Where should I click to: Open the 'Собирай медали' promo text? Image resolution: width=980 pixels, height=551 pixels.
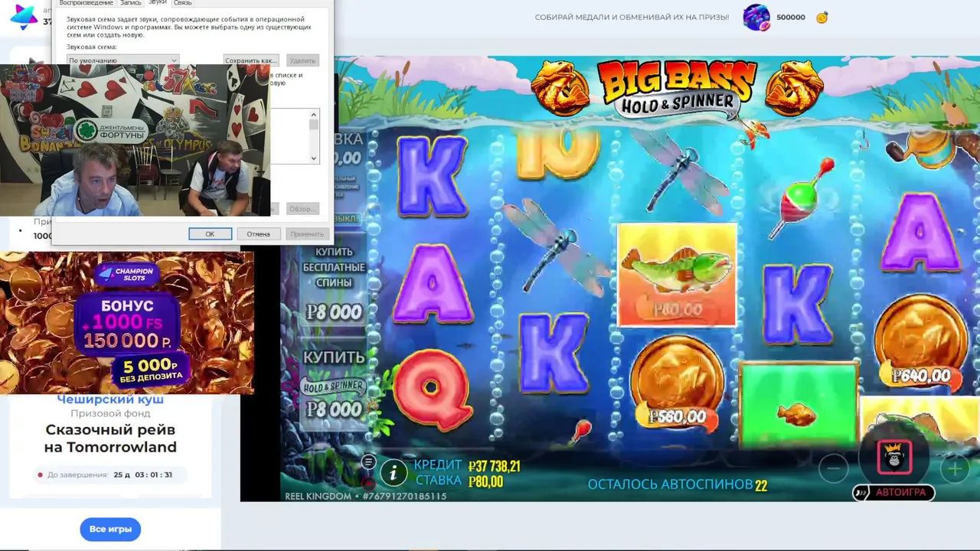[632, 18]
